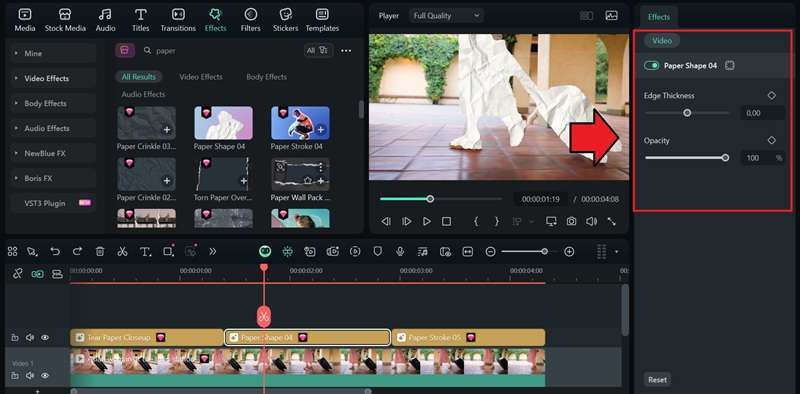This screenshot has width=800, height=394.
Task: Adjust the Opacity slider
Action: [687, 158]
